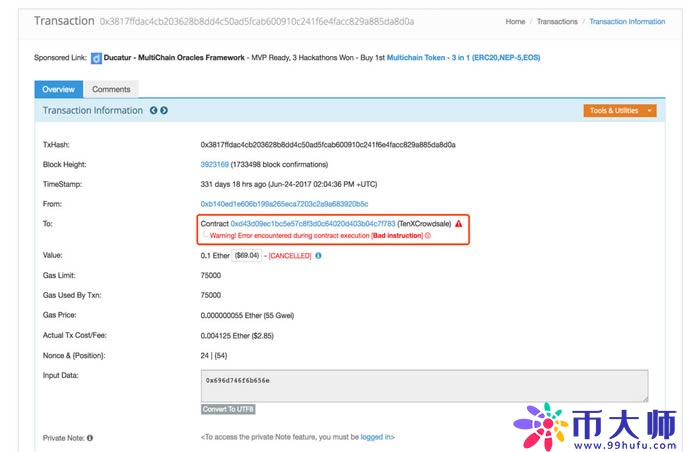700x452 pixels.
Task: Click the red circle icon after Bad instruction
Action: 428,235
